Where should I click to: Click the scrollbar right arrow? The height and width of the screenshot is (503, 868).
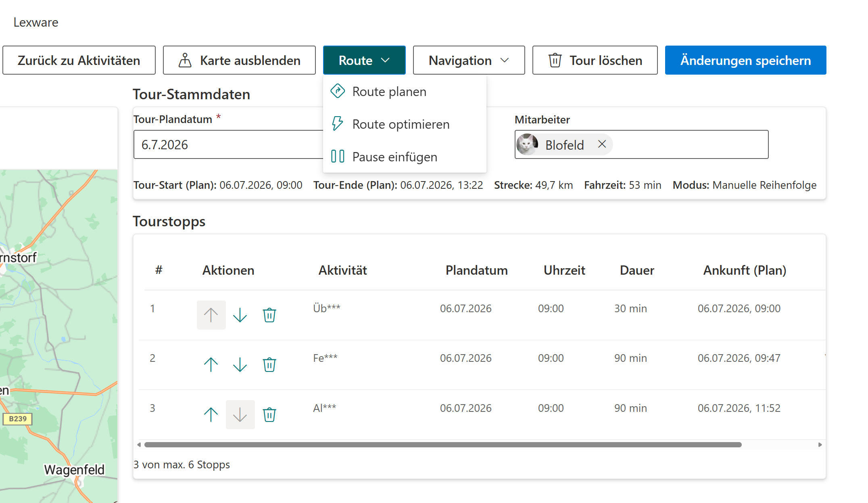(820, 445)
